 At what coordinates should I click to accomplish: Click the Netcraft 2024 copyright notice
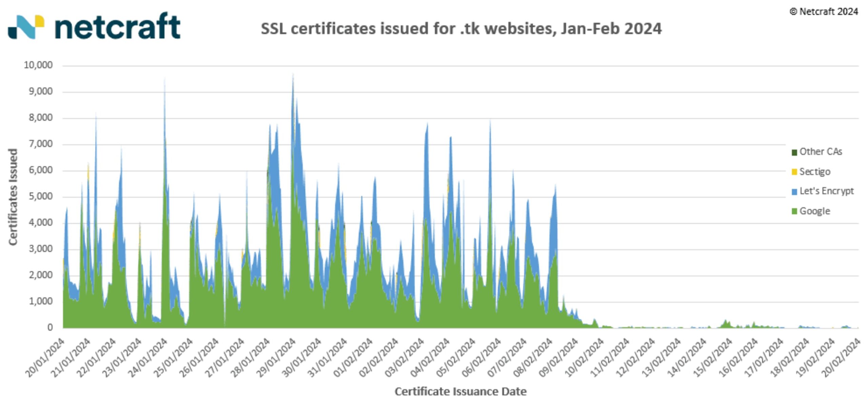[824, 12]
